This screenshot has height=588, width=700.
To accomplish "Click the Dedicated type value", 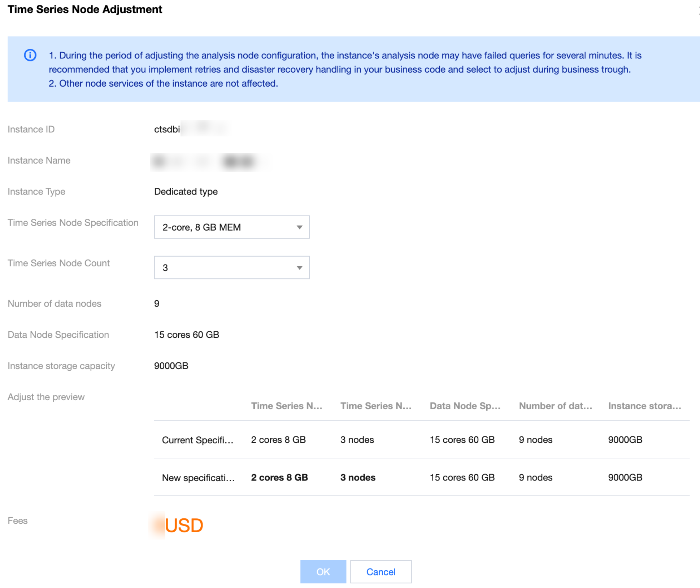I will click(186, 191).
